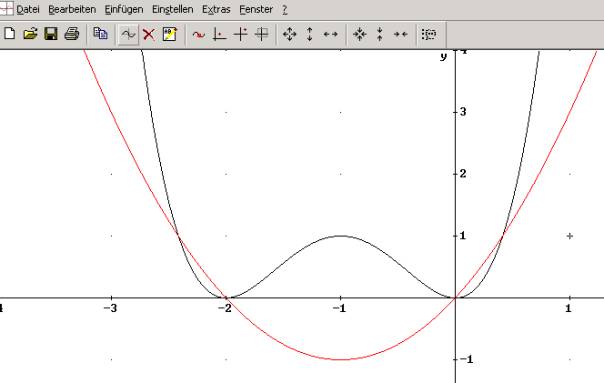Zoom in with inward arrows icon
Viewport: 604px width, 383px height.
[x=359, y=34]
